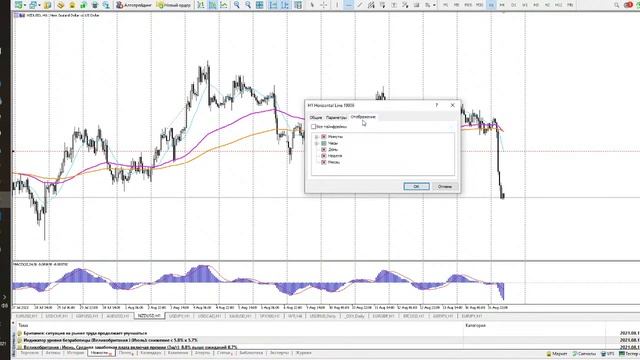The height and width of the screenshot is (360, 640).
Task: Open the red notifications badge icon
Action: [629, 5]
